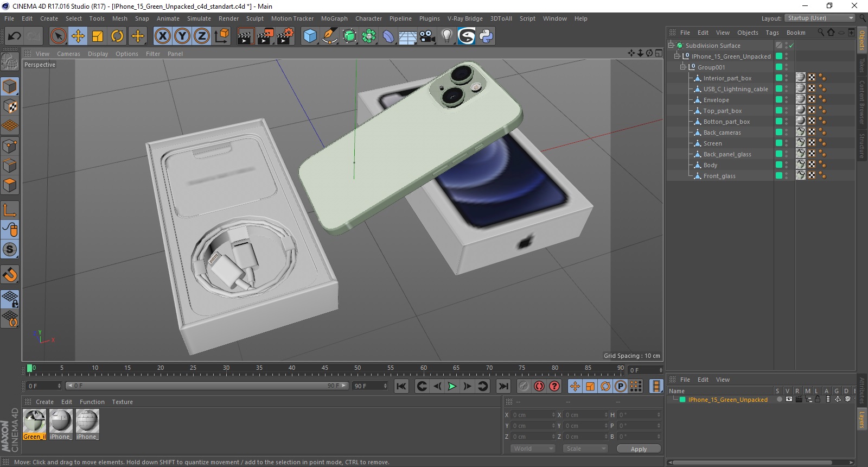Open the World coordinate dropdown
The width and height of the screenshot is (868, 467).
pyautogui.click(x=533, y=449)
